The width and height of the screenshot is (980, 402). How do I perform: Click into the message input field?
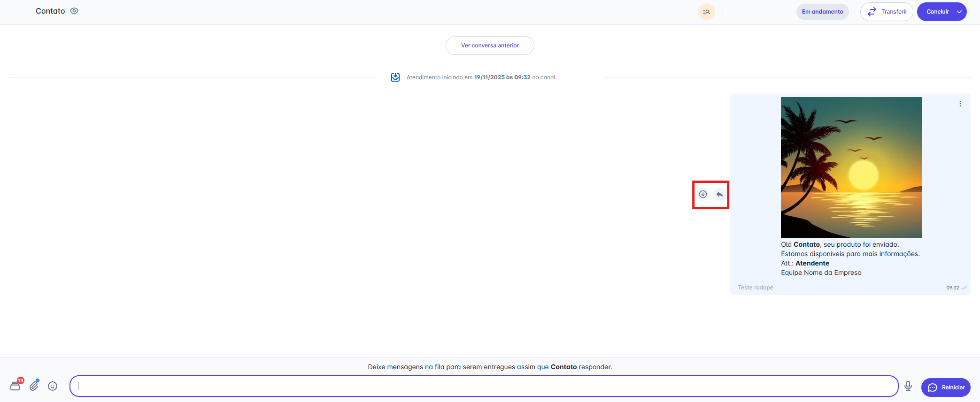484,386
